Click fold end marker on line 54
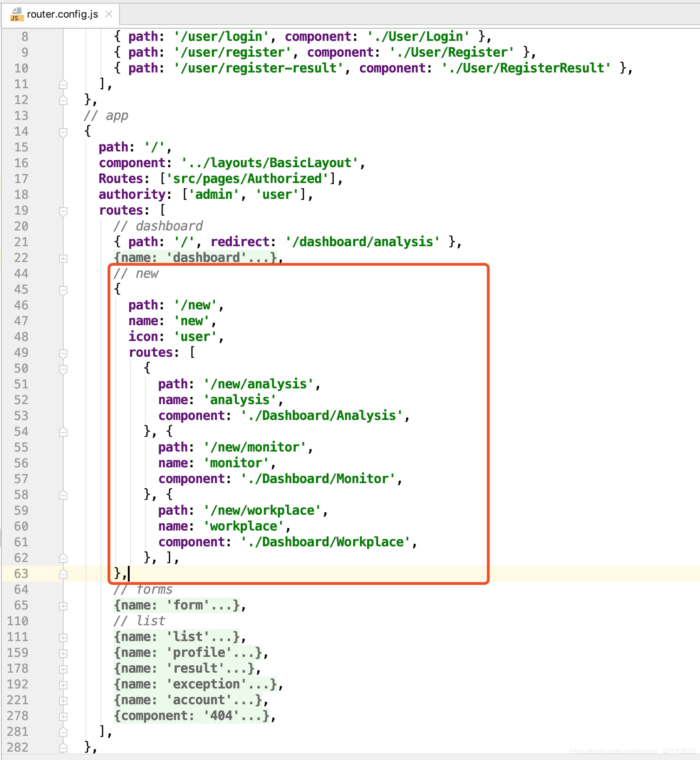Image resolution: width=700 pixels, height=760 pixels. click(63, 432)
